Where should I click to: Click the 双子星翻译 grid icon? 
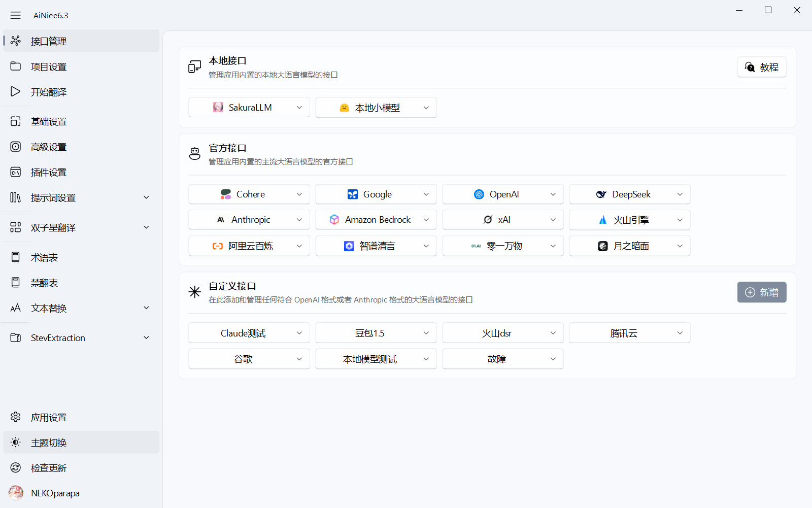pyautogui.click(x=16, y=227)
